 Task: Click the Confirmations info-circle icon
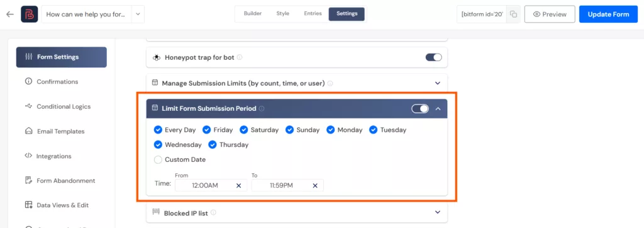[28, 81]
